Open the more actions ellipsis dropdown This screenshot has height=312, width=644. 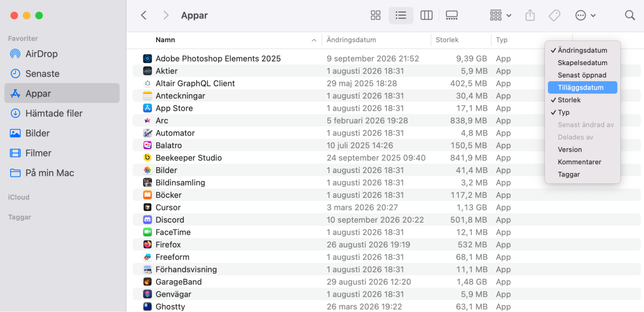coord(585,15)
